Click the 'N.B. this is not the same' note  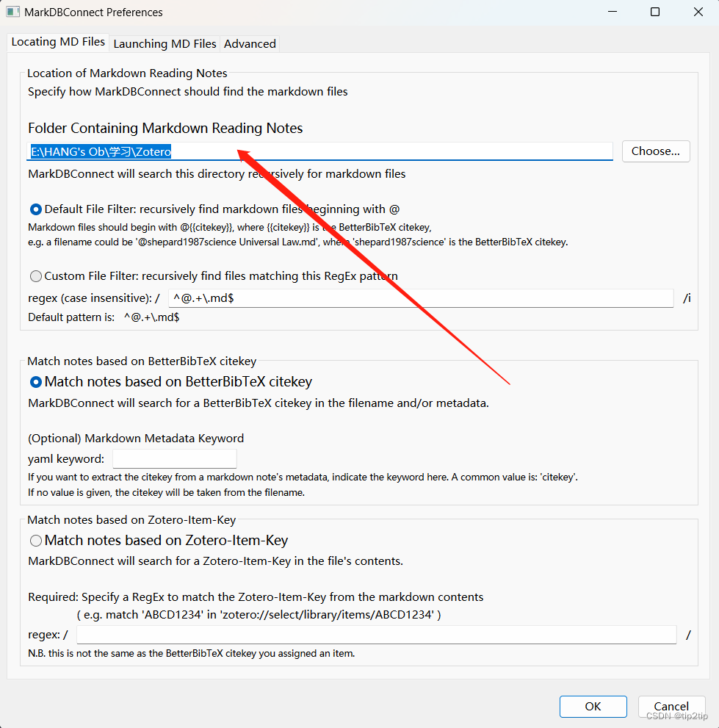191,653
